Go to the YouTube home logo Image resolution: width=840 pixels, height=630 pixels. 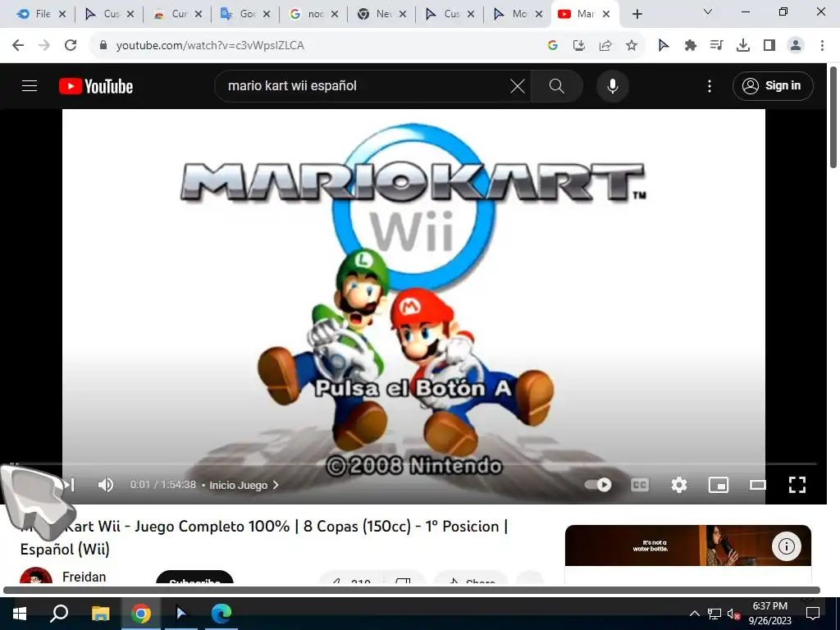pyautogui.click(x=96, y=86)
